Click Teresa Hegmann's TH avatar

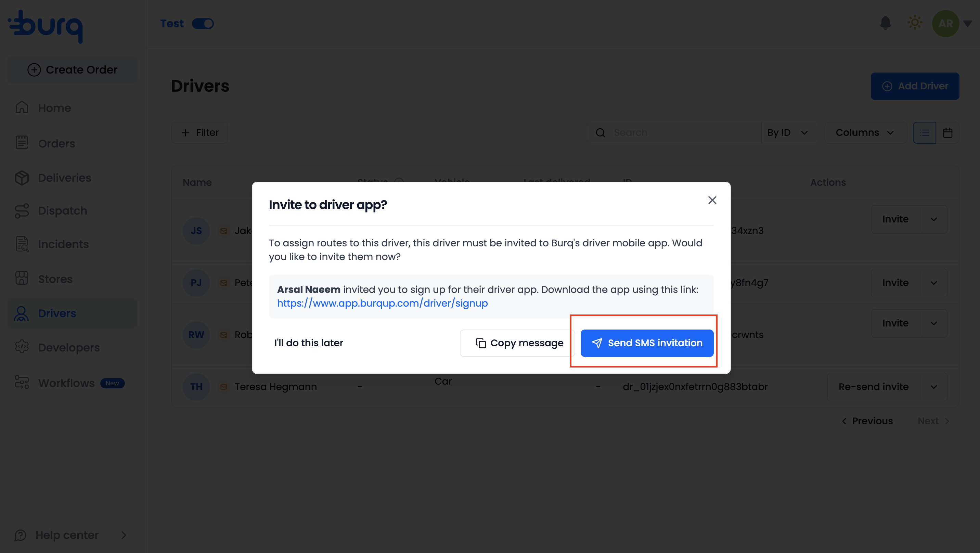(196, 387)
